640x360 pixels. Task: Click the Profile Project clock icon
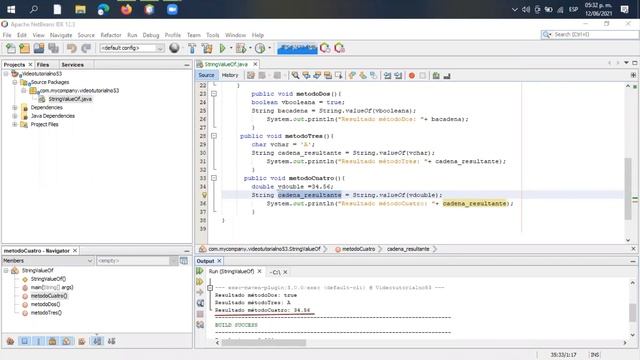(260, 48)
